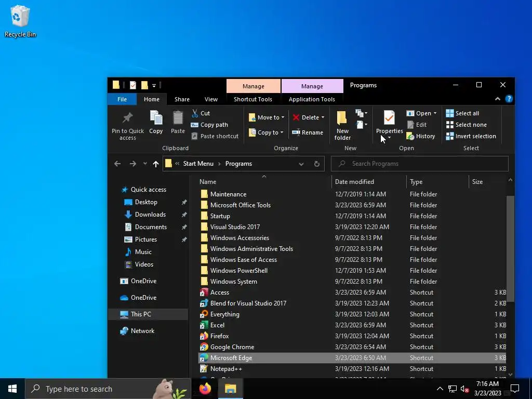The width and height of the screenshot is (532, 399).
Task: Click Start Menu in address breadcrumb
Action: pos(198,164)
